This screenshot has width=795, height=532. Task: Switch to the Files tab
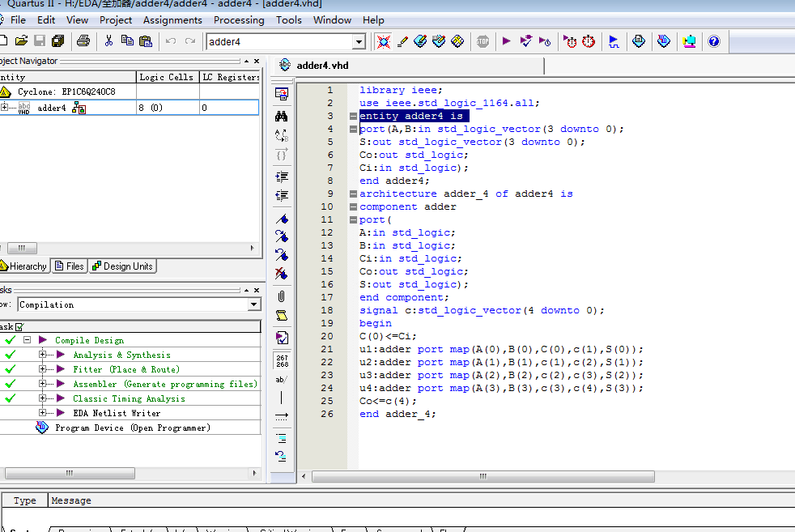[70, 266]
